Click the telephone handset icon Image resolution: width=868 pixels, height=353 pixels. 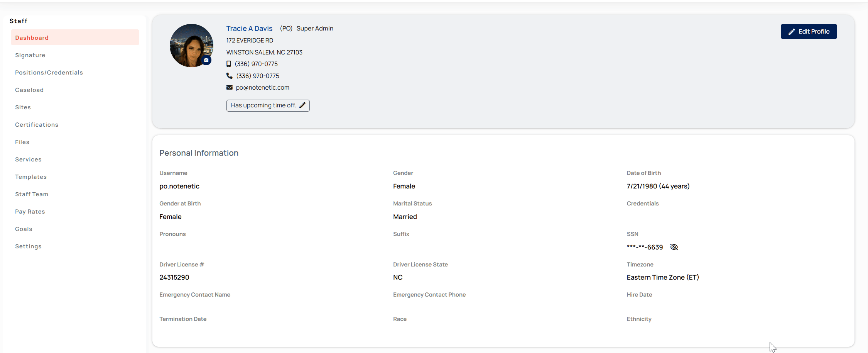(x=230, y=76)
